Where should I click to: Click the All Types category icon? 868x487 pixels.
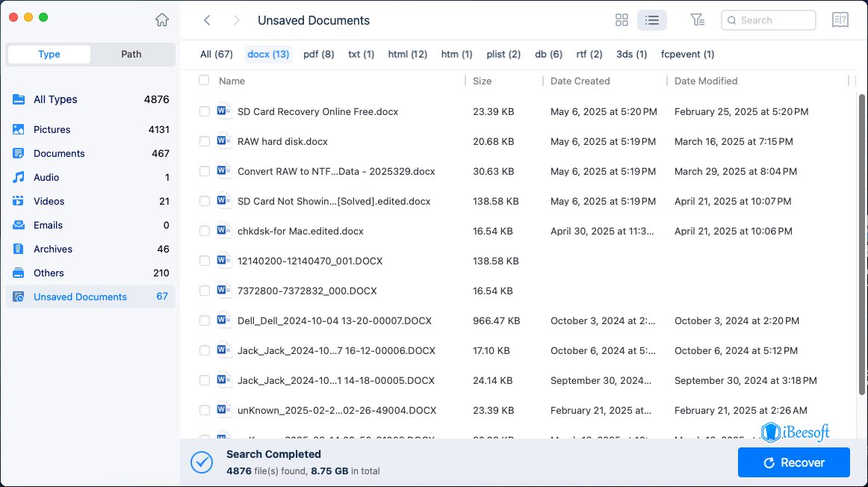pos(18,99)
